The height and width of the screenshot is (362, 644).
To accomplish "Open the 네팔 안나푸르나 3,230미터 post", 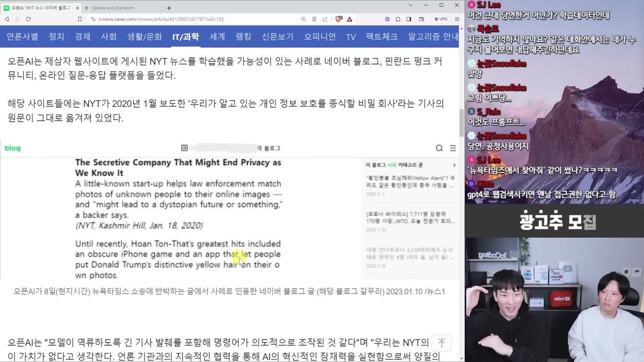I will click(410, 253).
